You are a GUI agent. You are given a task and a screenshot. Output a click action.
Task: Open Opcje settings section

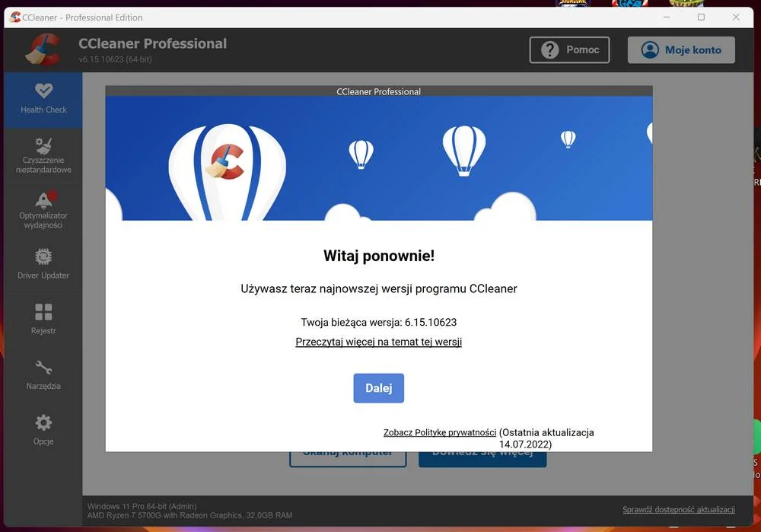[43, 431]
